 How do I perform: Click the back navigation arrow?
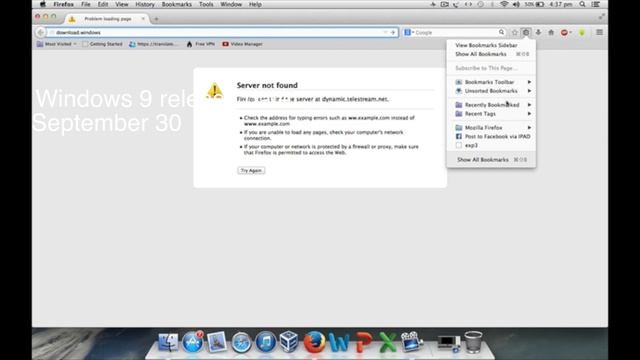(40, 32)
